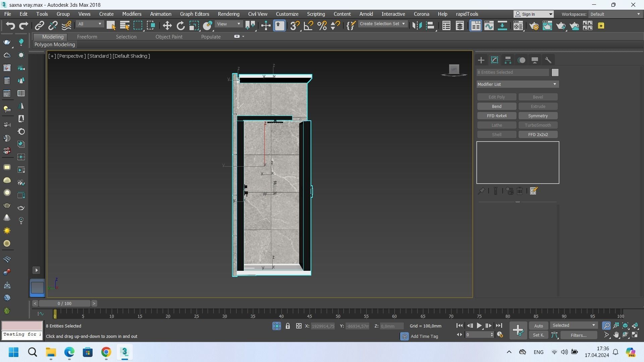Screen dimensions: 644x362
Task: Expand the Modifier List dropdown
Action: click(518, 84)
